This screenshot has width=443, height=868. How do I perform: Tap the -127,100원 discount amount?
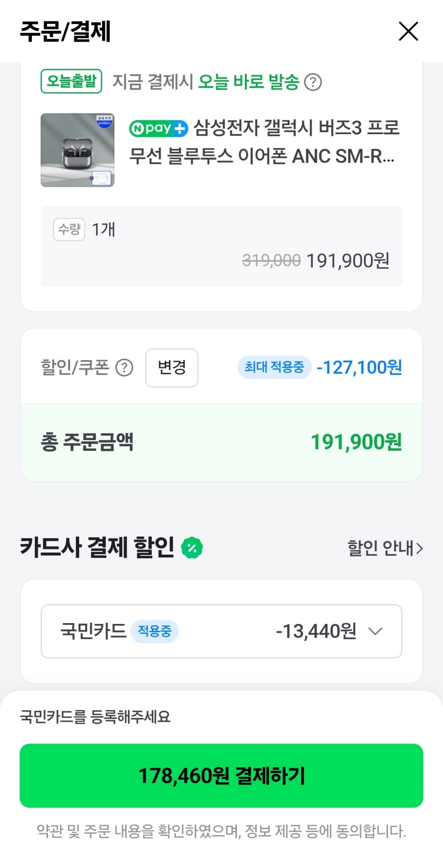359,367
